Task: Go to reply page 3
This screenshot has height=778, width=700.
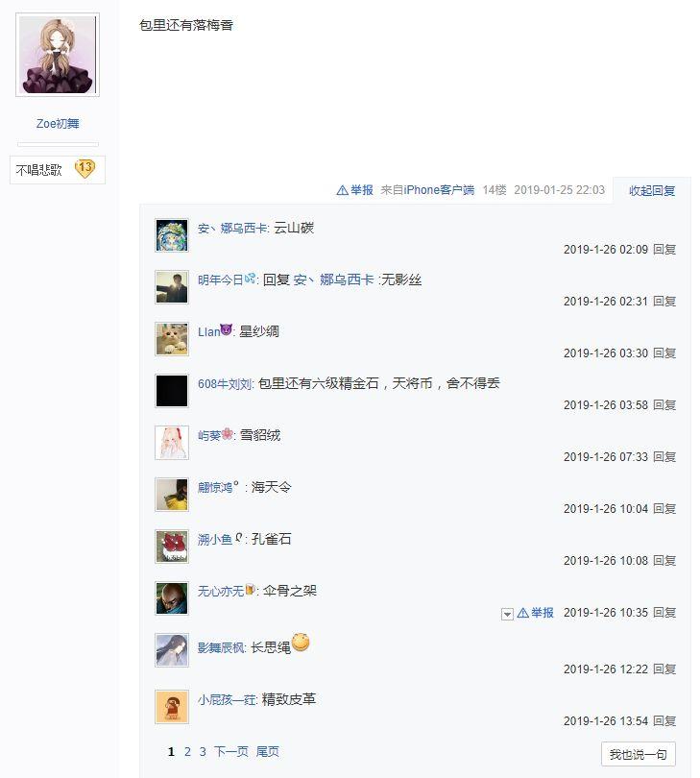Action: coord(203,752)
